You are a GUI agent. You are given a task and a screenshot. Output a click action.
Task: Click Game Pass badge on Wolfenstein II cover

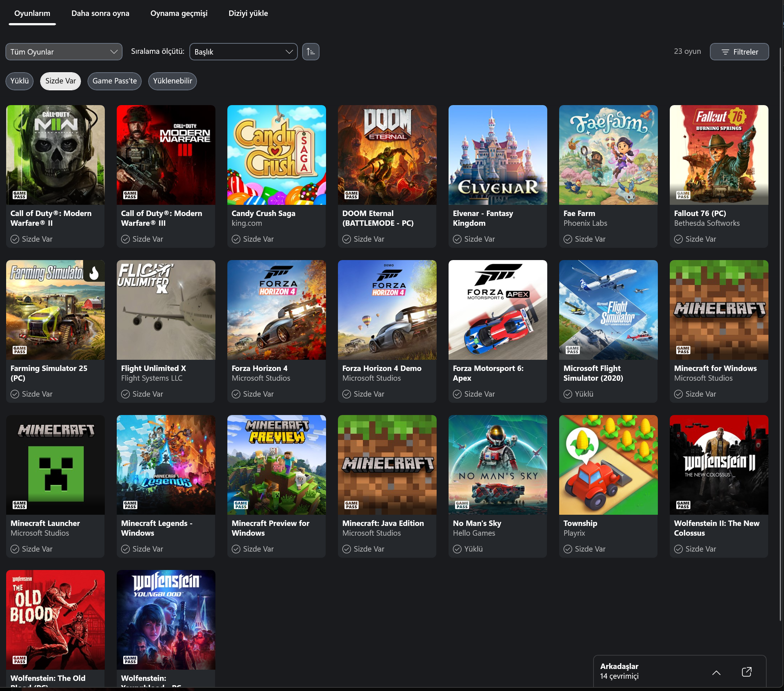click(x=683, y=505)
